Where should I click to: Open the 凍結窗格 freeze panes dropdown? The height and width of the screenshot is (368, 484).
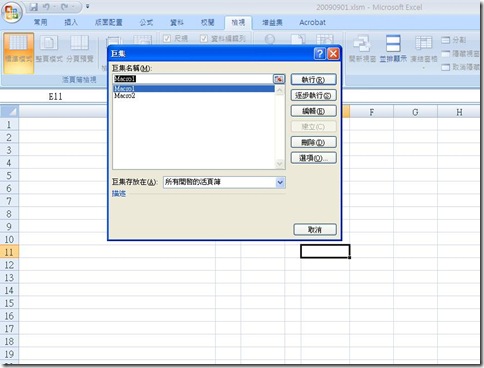coord(424,51)
